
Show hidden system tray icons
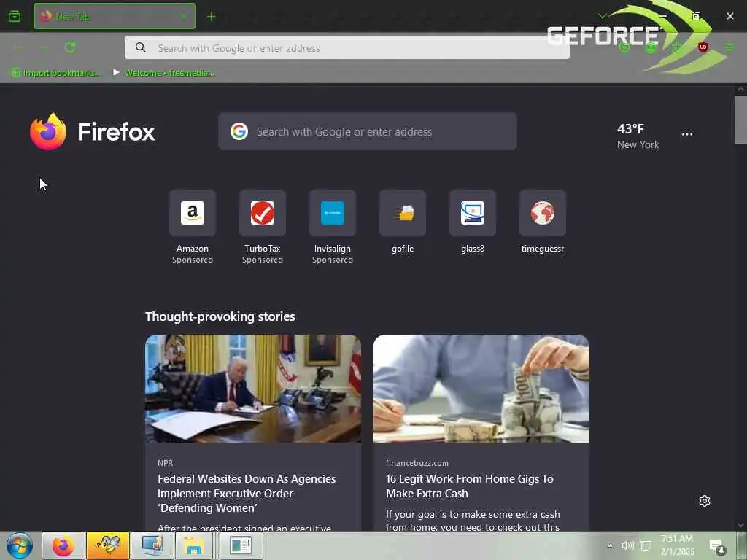coord(610,545)
